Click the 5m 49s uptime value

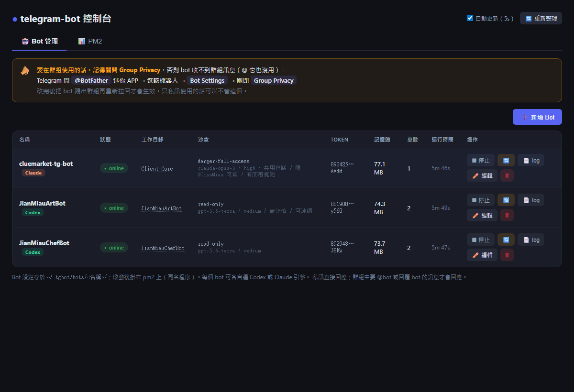[441, 208]
